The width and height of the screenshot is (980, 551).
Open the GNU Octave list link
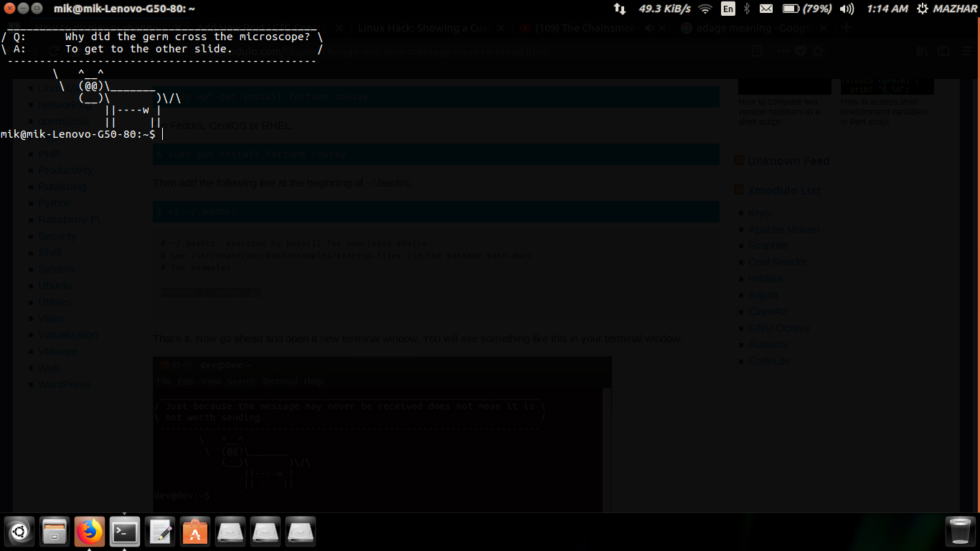(x=779, y=328)
